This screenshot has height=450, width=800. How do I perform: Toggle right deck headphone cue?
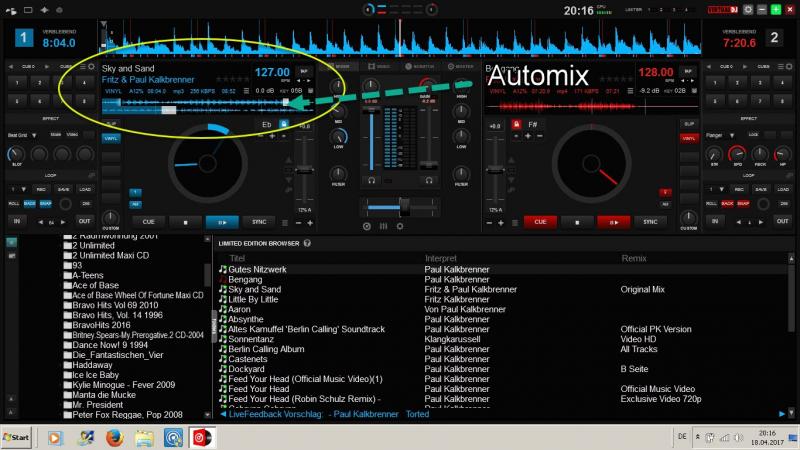click(429, 180)
